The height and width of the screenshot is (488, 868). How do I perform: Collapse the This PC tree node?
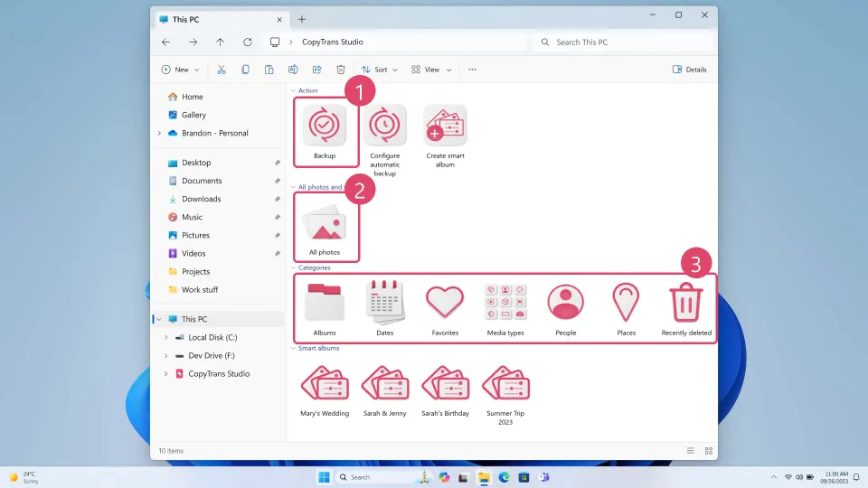pos(159,319)
